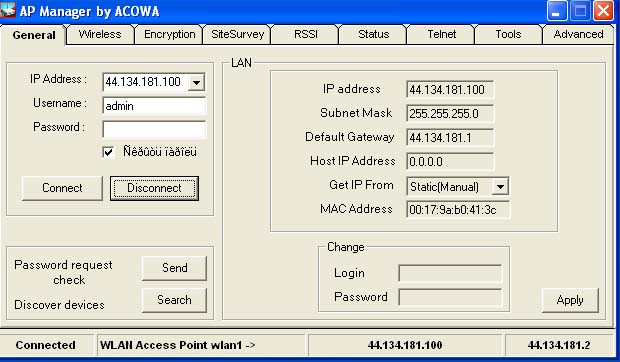Click the Discover devices label
Image resolution: width=620 pixels, height=362 pixels.
[x=59, y=305]
